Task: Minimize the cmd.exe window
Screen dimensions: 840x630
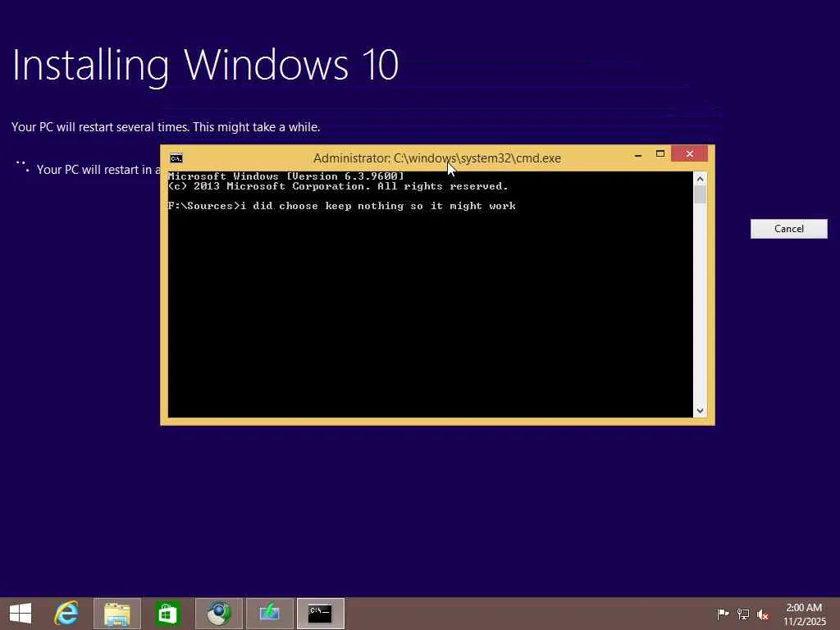Action: [x=637, y=154]
